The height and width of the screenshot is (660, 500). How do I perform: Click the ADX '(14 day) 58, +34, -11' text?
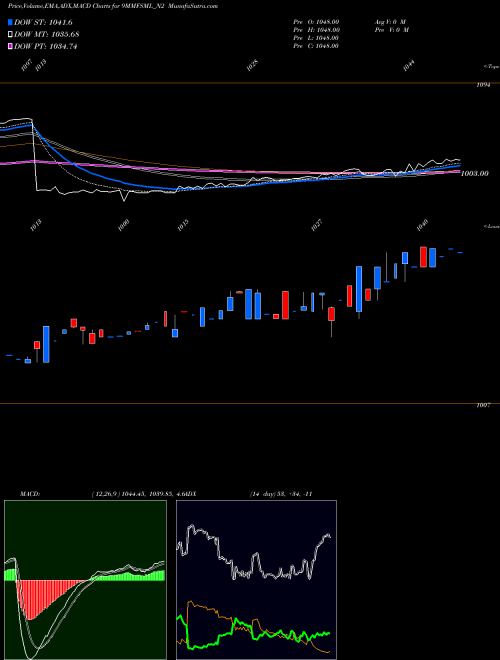coord(281,494)
